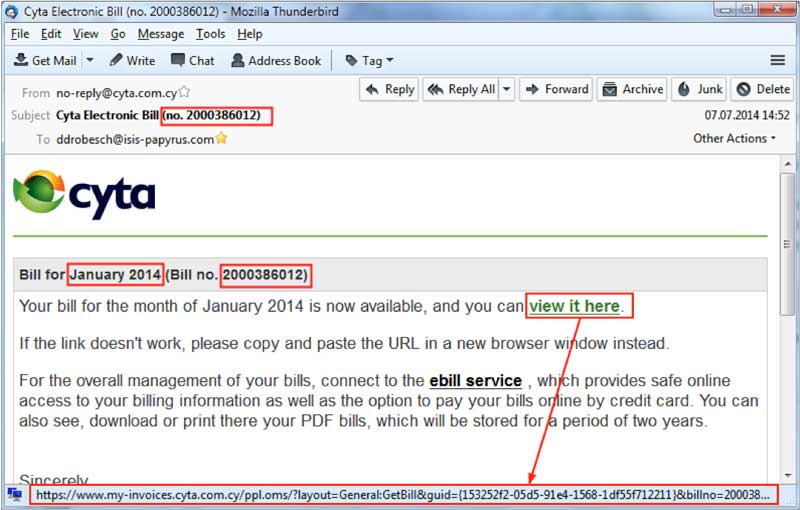
Task: Open the Tag dropdown
Action: tap(369, 61)
